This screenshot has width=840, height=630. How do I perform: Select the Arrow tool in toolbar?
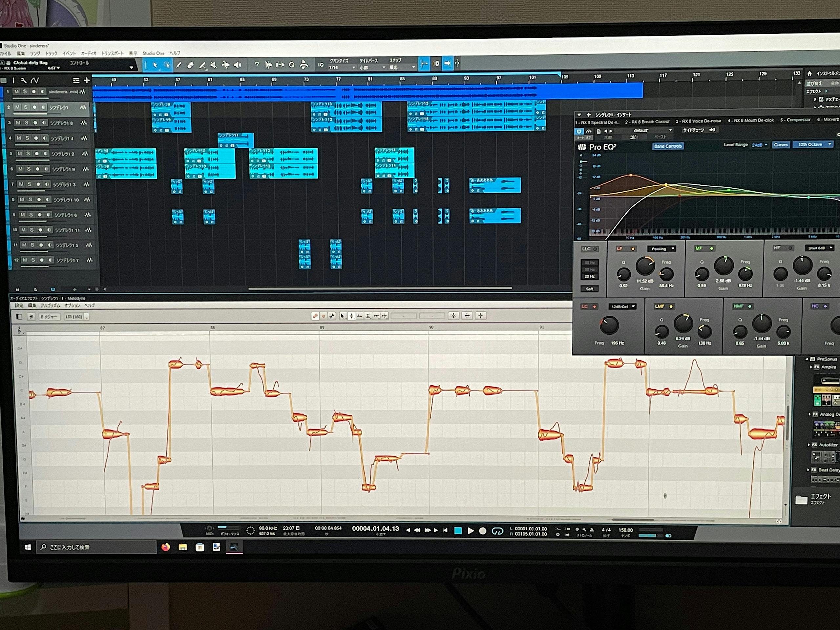(155, 65)
